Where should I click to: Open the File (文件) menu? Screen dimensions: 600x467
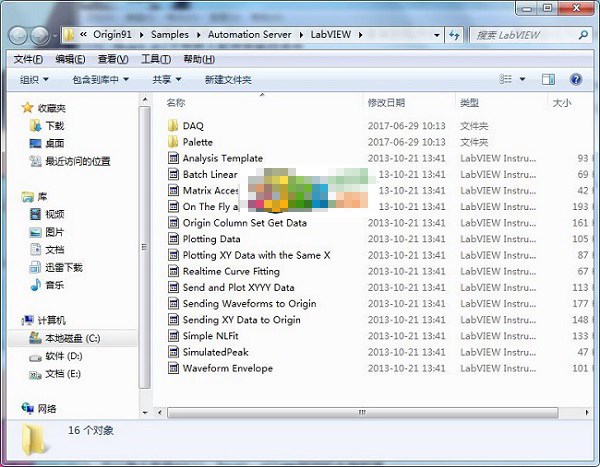(28, 59)
